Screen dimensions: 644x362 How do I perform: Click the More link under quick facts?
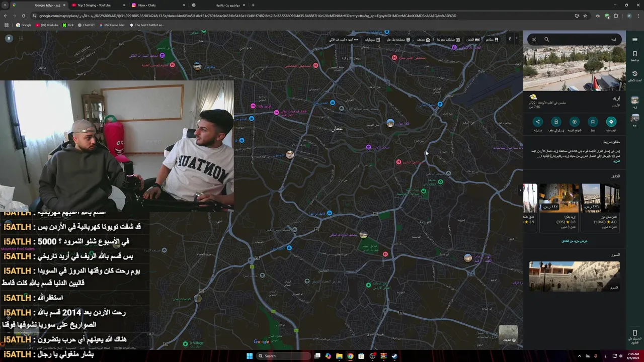pyautogui.click(x=616, y=161)
